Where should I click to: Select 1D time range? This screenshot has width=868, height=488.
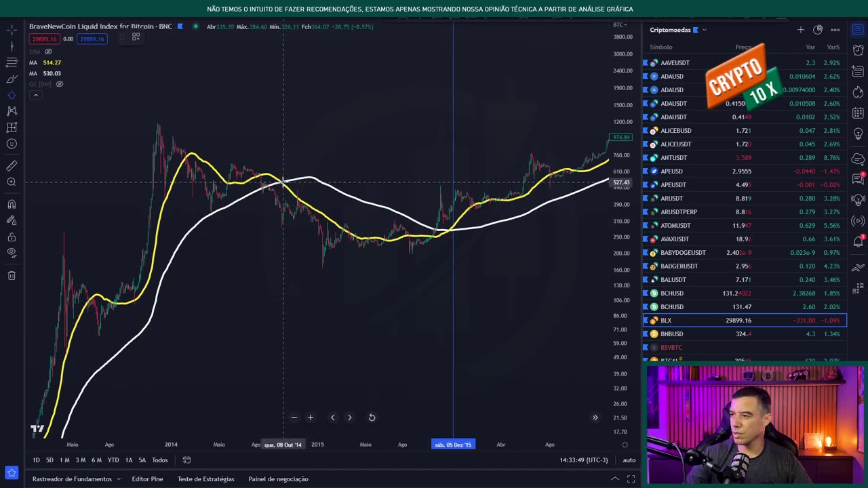[36, 460]
